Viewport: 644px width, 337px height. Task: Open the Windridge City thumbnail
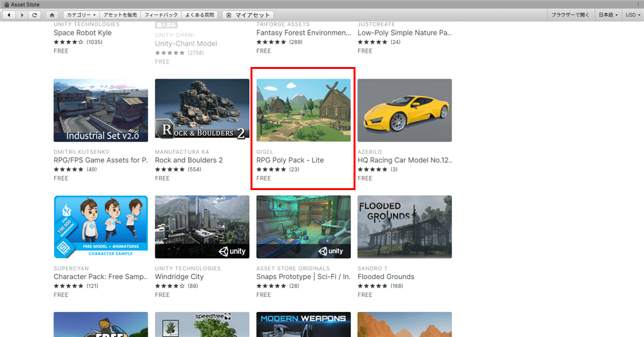coord(202,227)
